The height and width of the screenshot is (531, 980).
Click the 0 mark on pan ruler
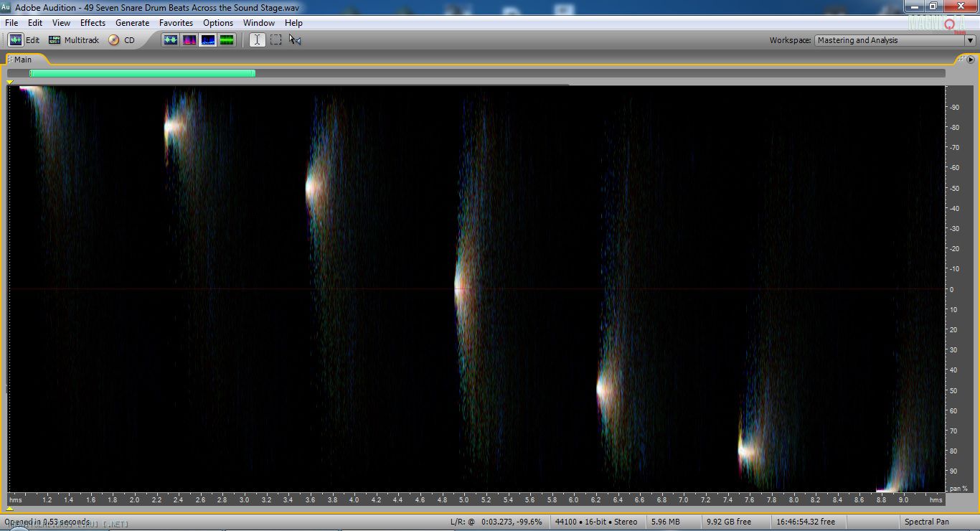(x=951, y=289)
